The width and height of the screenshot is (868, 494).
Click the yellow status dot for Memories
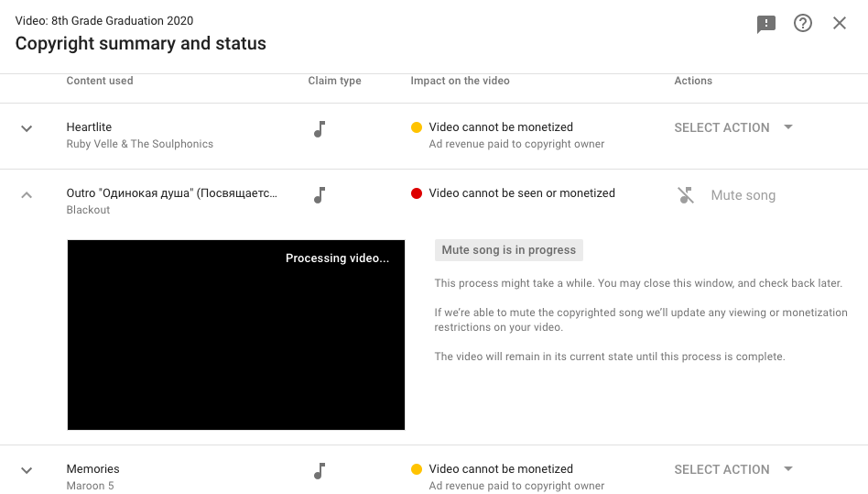pyautogui.click(x=417, y=469)
